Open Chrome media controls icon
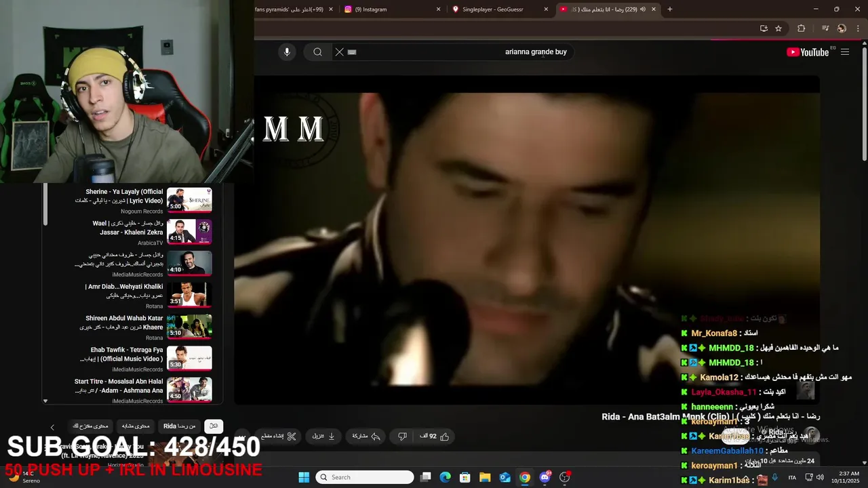This screenshot has height=488, width=868. coord(825,28)
